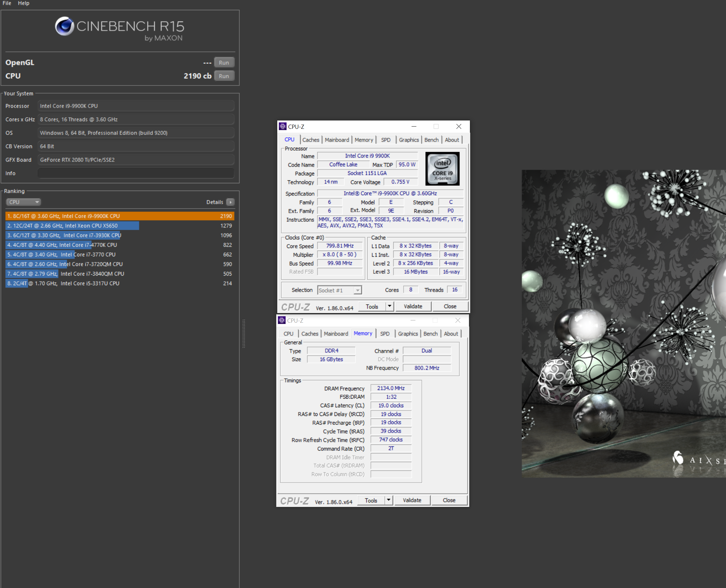Open the Socket #1 selection dropdown
This screenshot has height=588, width=726.
pos(340,290)
